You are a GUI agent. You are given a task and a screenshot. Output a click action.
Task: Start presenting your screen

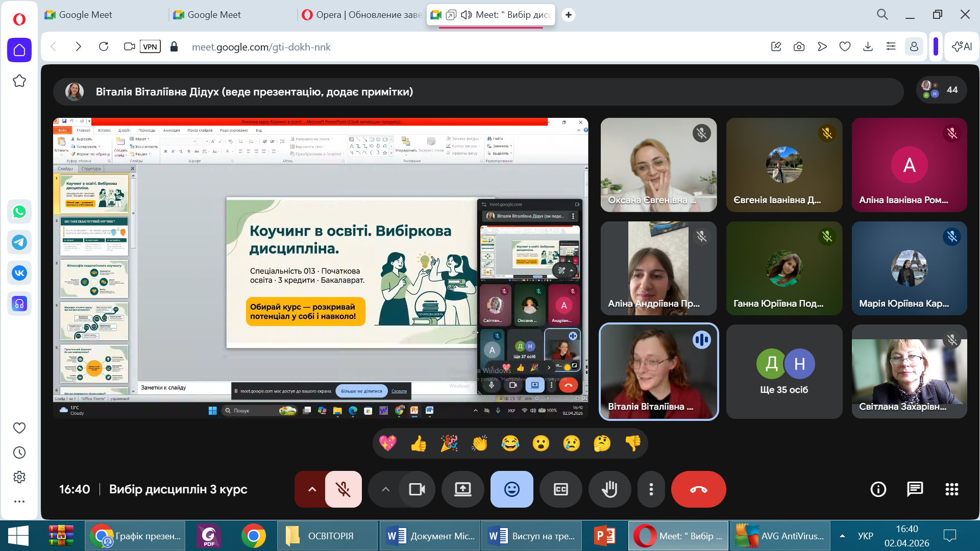463,489
